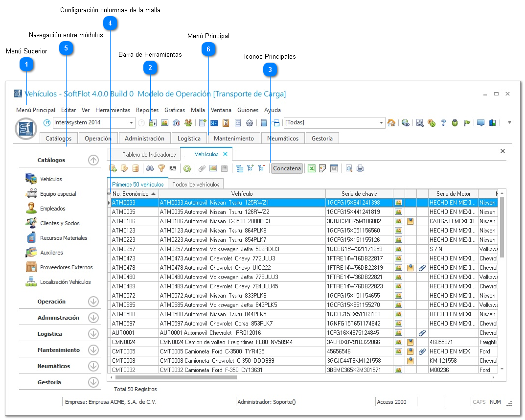
Task: Sort by No. Económico column header
Action: pos(130,194)
